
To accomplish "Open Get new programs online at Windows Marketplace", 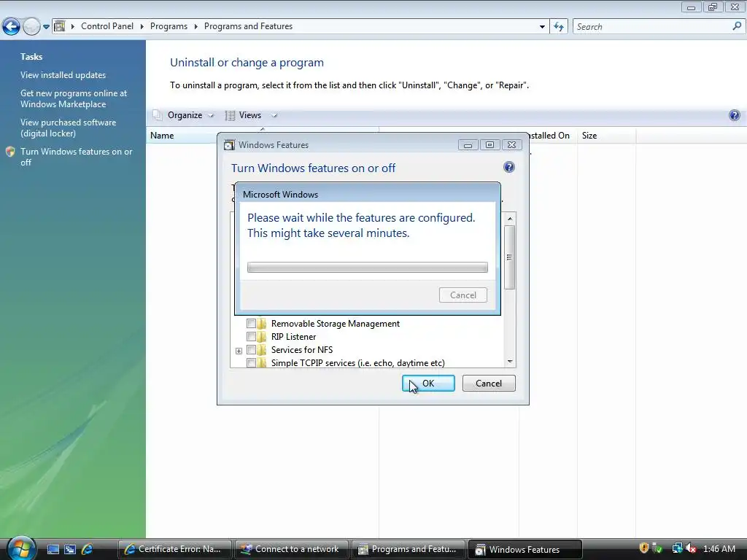I will [74, 98].
